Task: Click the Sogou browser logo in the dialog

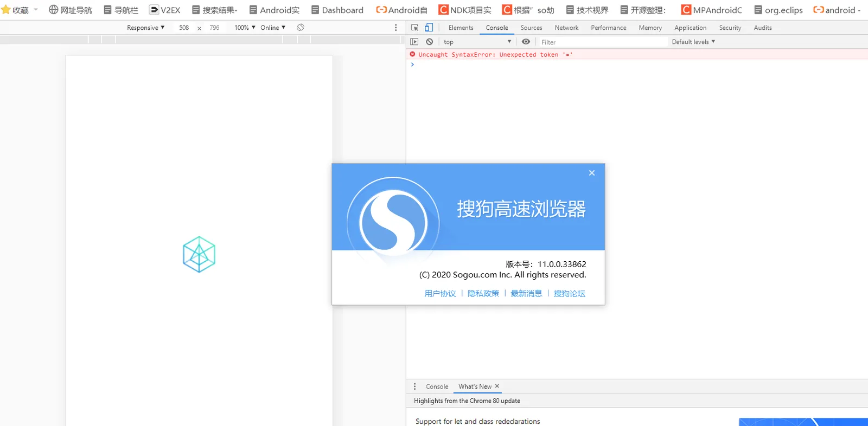Action: 393,223
